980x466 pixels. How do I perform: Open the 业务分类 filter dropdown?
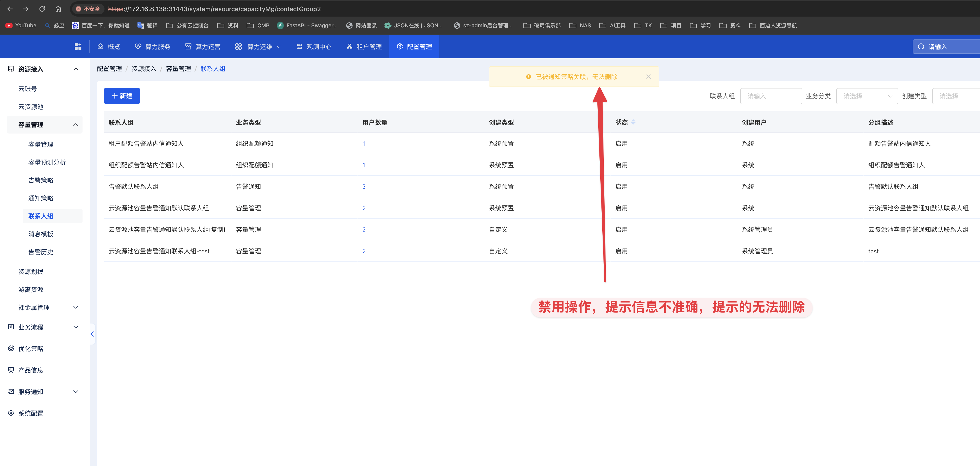click(x=867, y=96)
